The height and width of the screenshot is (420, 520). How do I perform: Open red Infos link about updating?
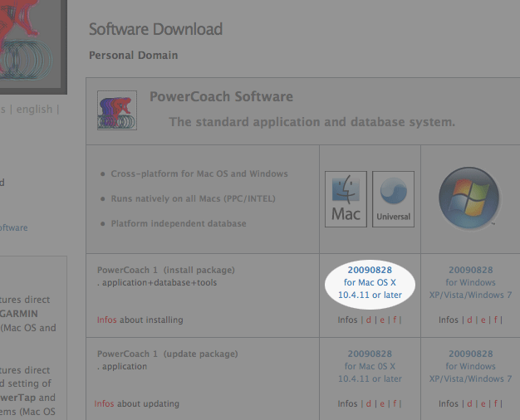click(104, 403)
